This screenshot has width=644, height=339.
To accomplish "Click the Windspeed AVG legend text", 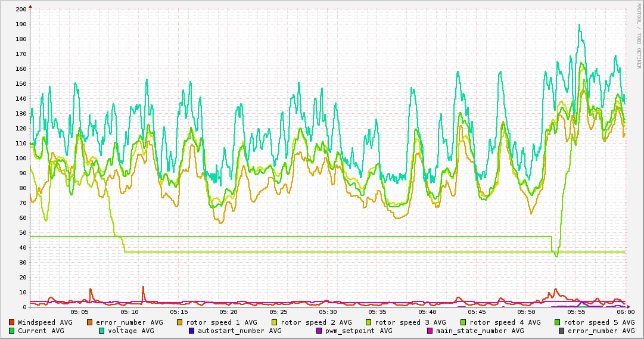I will tap(45, 322).
